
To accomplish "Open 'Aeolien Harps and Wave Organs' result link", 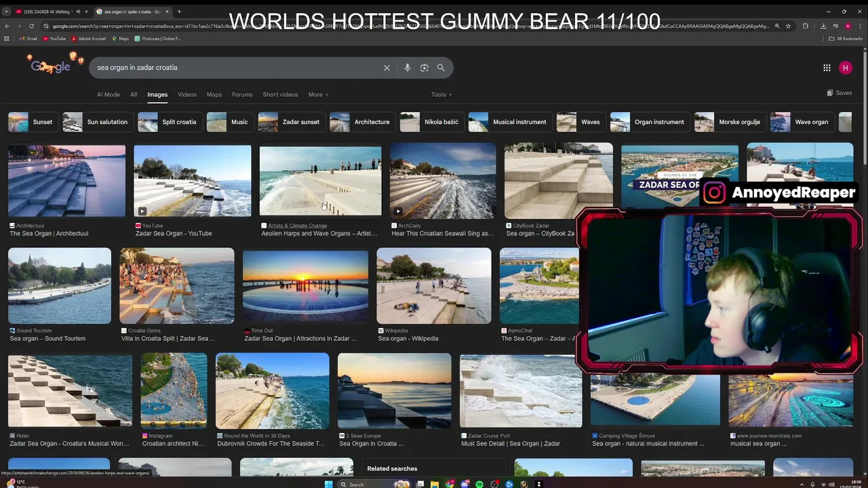I will [x=319, y=234].
